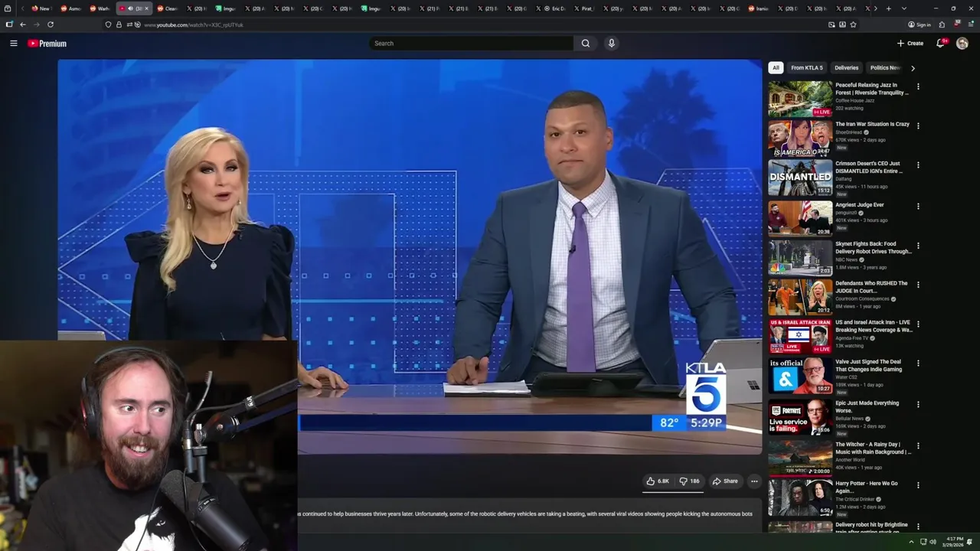The image size is (980, 551).
Task: Open options for Angriest Judge Ever video
Action: point(918,206)
